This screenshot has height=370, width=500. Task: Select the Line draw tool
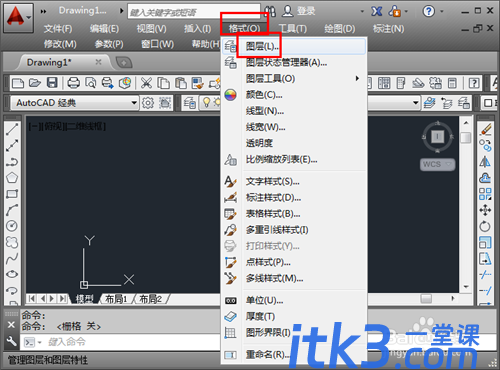click(12, 129)
